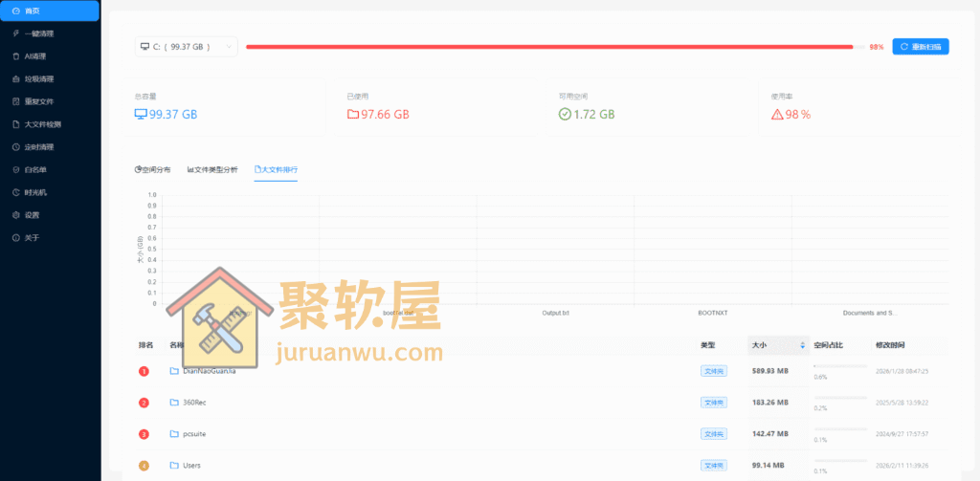Screen dimensions: 980x481
Task: Click check-circle icon beside 1.72 GB free
Action: [565, 115]
